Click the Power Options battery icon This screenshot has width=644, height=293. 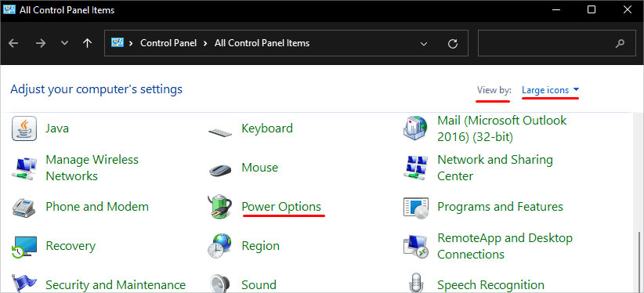click(x=220, y=207)
